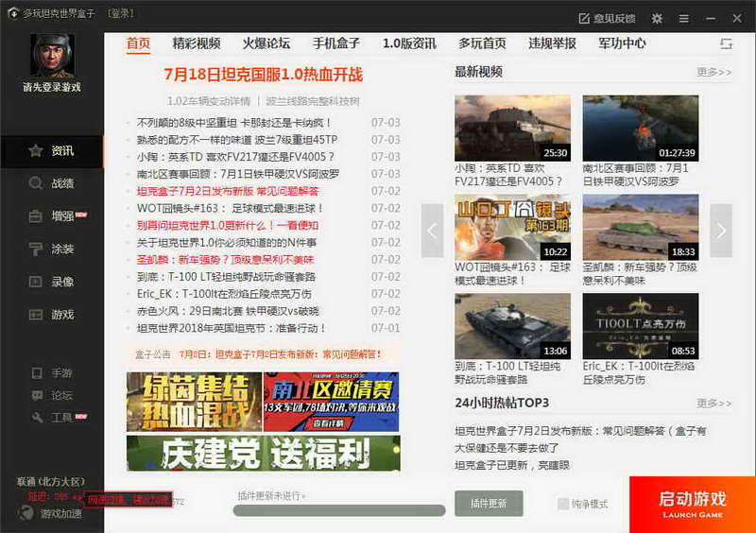
Task: Open video thumbnail with duration 13:06
Action: [x=512, y=326]
